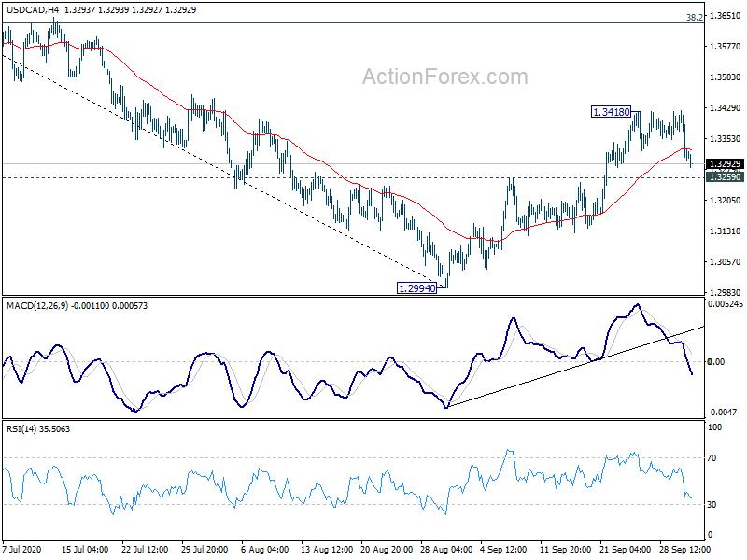Click the 1.35030 price axis value
The width and height of the screenshot is (747, 560).
(726, 77)
